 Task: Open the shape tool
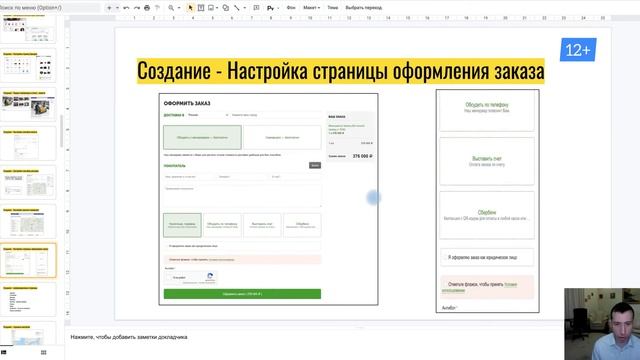[x=226, y=8]
